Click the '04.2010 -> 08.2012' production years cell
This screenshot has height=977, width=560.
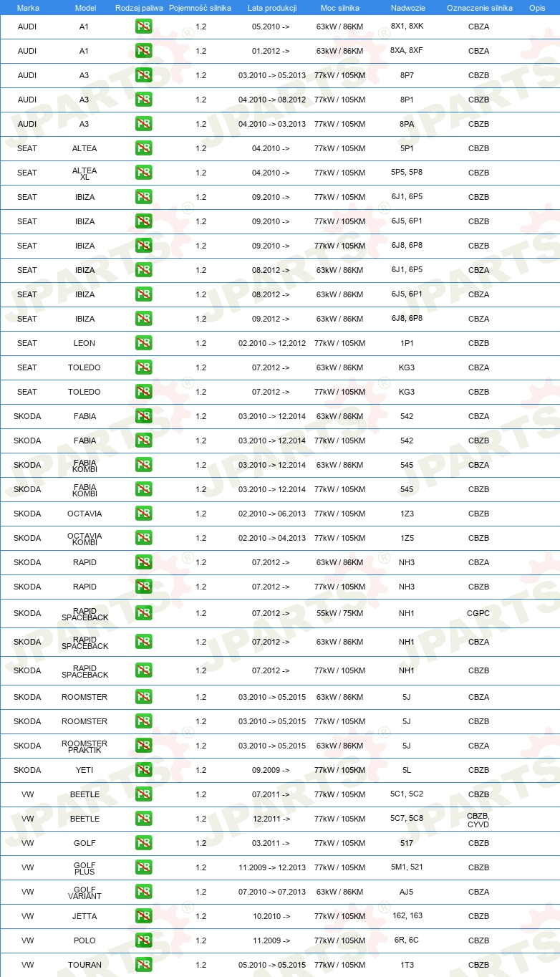(x=272, y=100)
